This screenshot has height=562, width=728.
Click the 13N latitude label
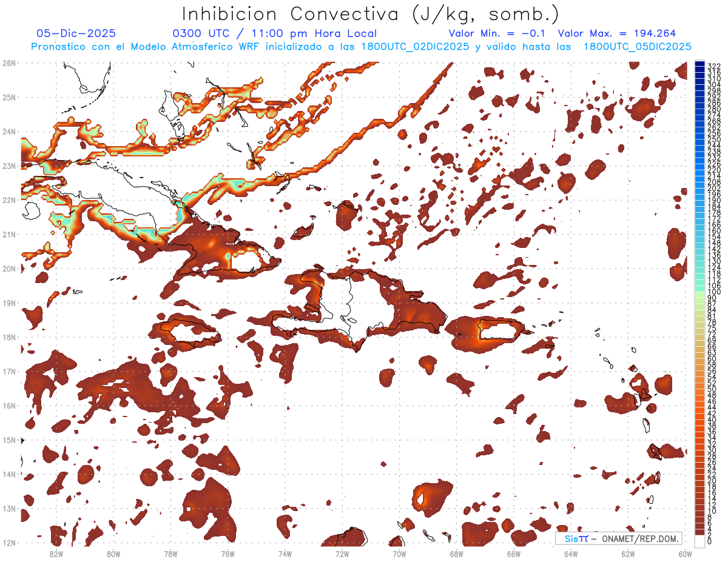[x=9, y=508]
